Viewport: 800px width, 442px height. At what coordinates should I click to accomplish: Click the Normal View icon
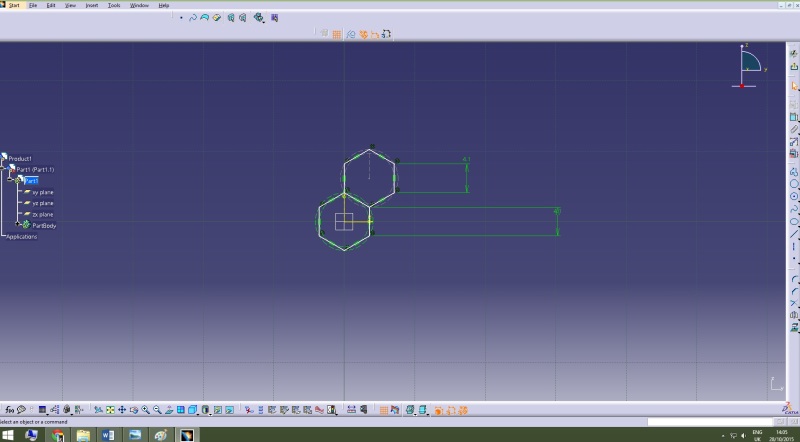click(169, 410)
